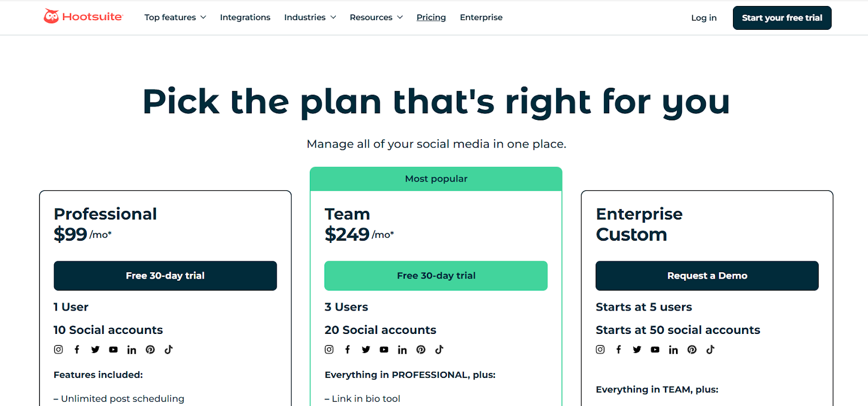This screenshot has width=868, height=406.
Task: Click the Pinterest icon in Enterprise card
Action: pyautogui.click(x=691, y=349)
